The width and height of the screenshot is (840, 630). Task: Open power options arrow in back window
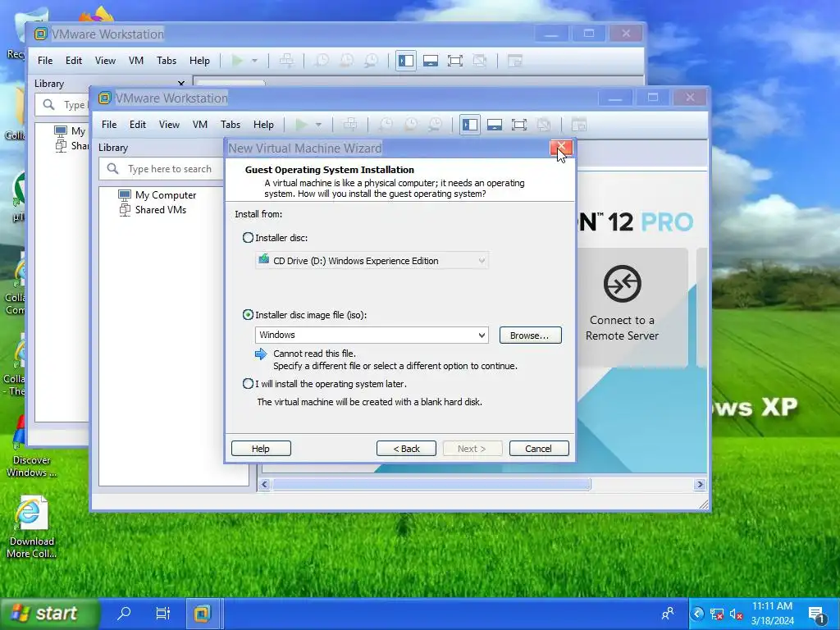[254, 61]
